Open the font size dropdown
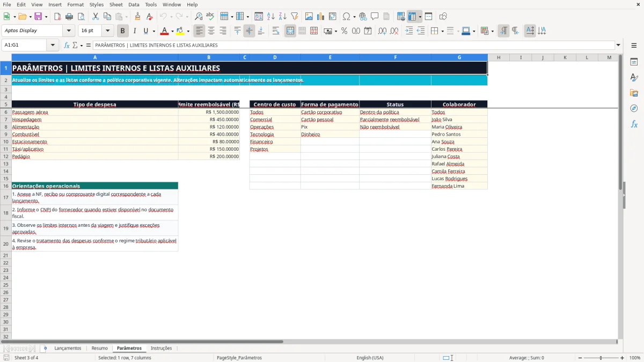The height and width of the screenshot is (362, 644). coord(107,31)
